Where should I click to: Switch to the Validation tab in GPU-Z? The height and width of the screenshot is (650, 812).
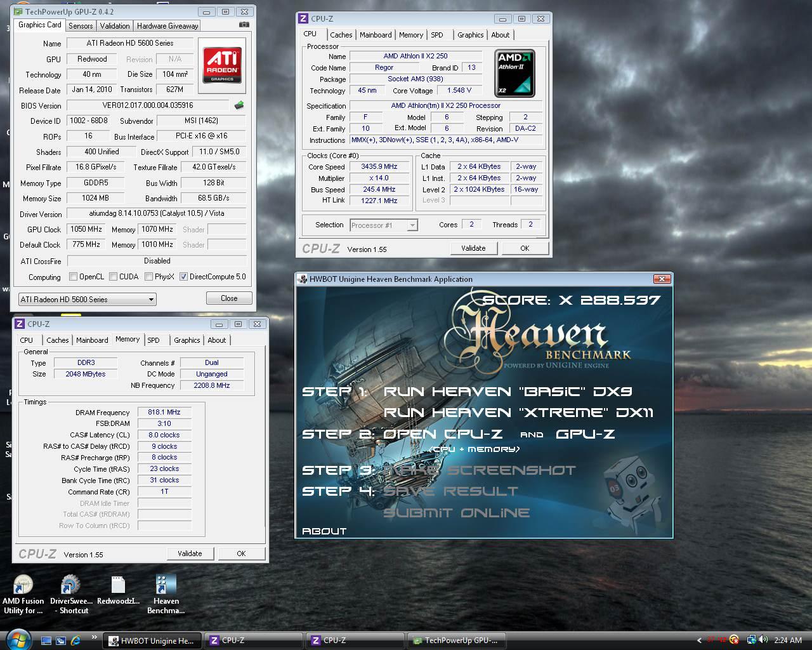115,25
